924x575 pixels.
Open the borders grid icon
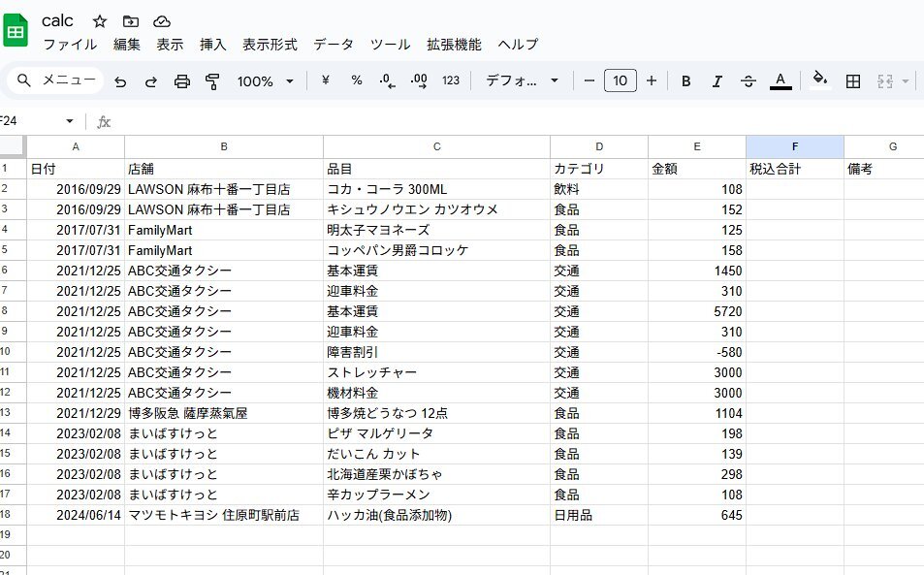click(853, 81)
